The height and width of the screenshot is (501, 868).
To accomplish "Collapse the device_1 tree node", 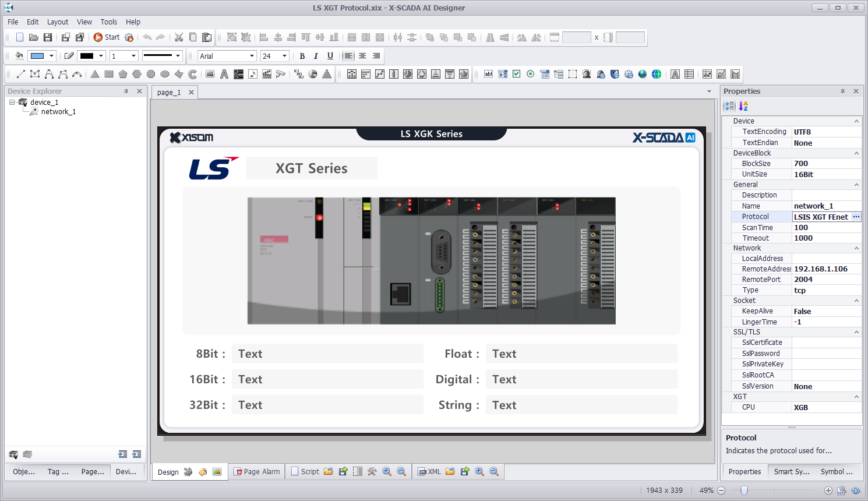I will [12, 102].
